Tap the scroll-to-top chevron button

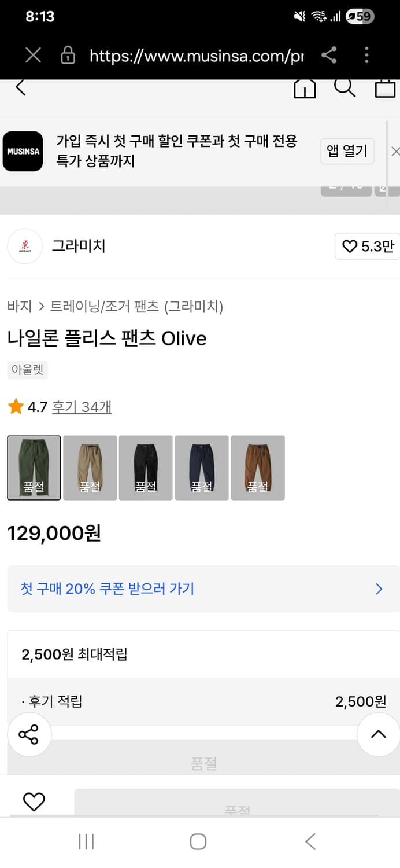point(377,734)
